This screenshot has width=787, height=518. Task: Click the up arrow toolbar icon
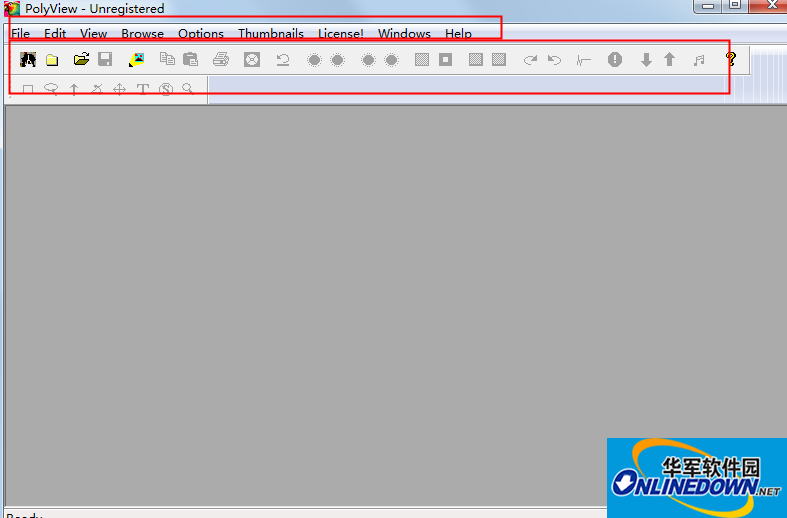670,60
